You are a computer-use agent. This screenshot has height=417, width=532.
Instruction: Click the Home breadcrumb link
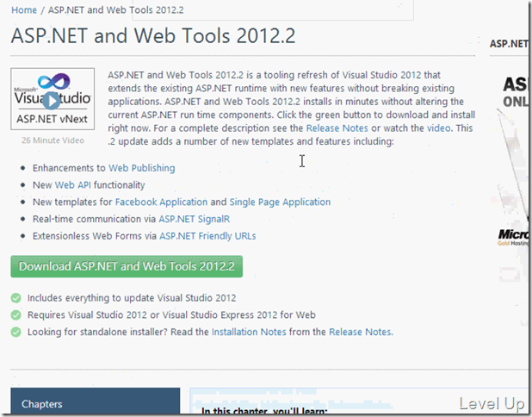coord(24,10)
